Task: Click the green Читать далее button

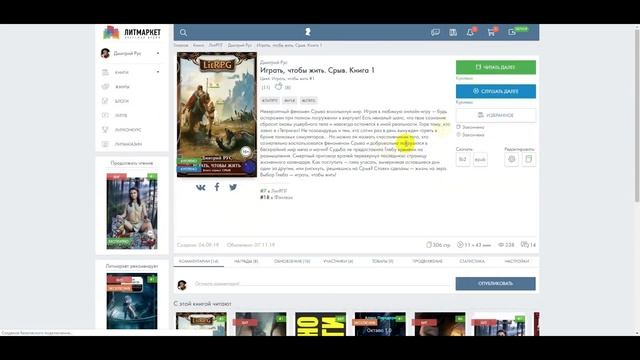Action: coord(496,67)
